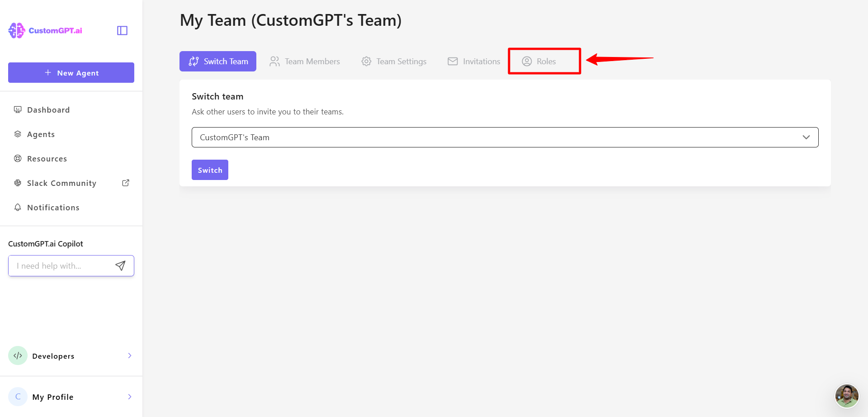This screenshot has width=868, height=417.
Task: Click the My Profile avatar circle
Action: coord(18,397)
